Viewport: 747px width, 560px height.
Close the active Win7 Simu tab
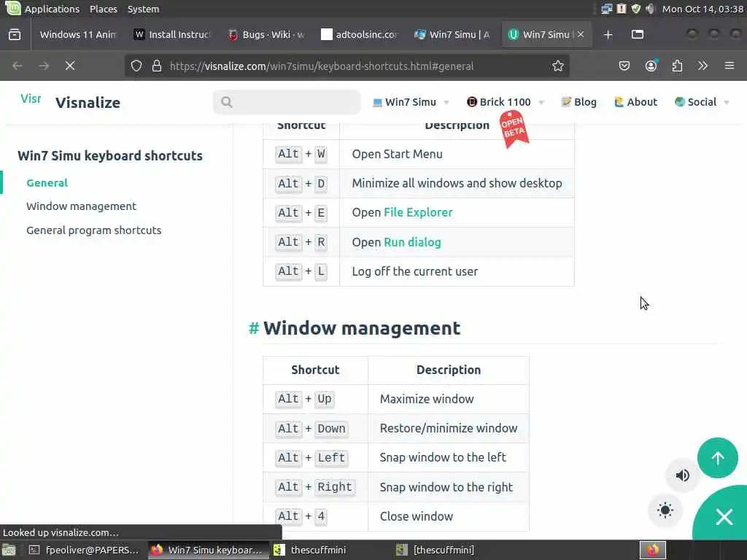pos(580,34)
